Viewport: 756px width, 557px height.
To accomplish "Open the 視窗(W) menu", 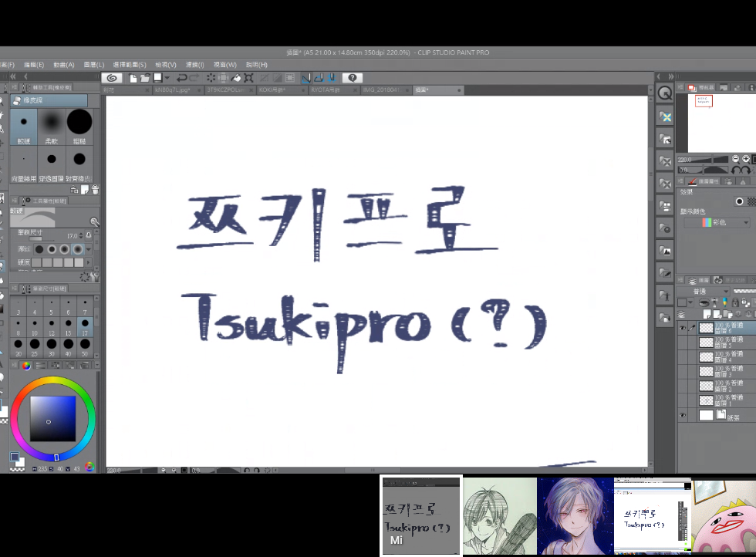I will click(225, 65).
